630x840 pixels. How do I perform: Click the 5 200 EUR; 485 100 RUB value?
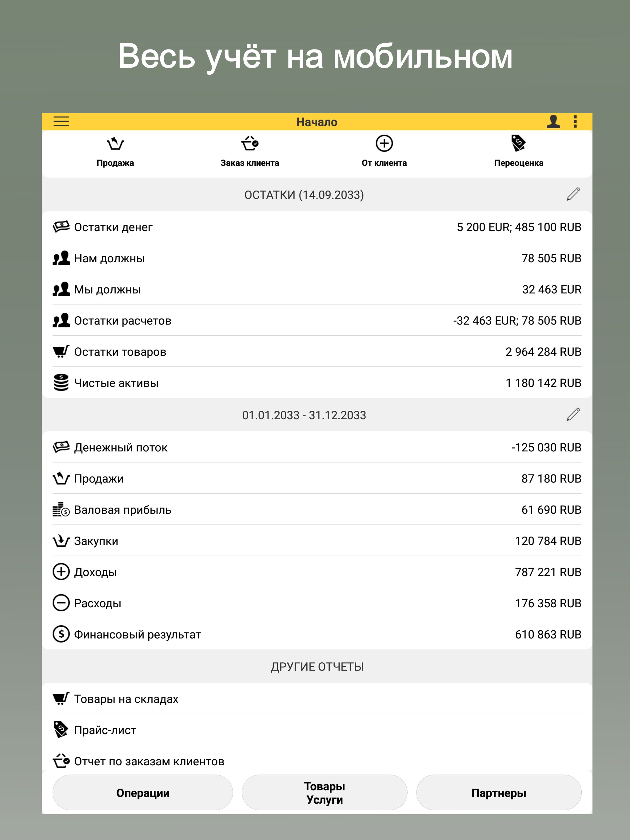[519, 227]
